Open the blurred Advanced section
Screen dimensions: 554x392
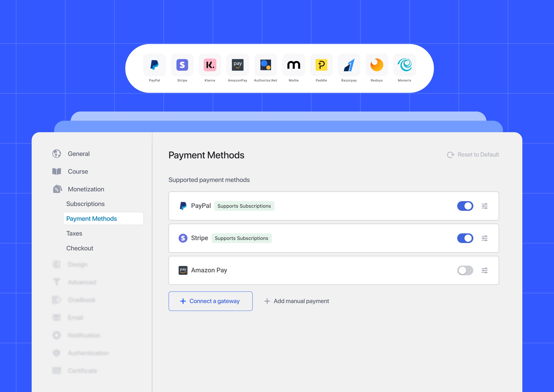tap(82, 282)
